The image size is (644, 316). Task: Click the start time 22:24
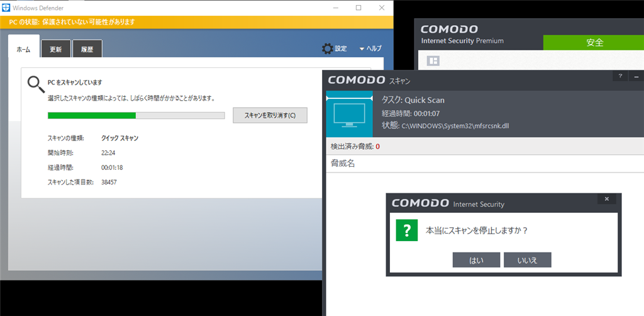[107, 153]
